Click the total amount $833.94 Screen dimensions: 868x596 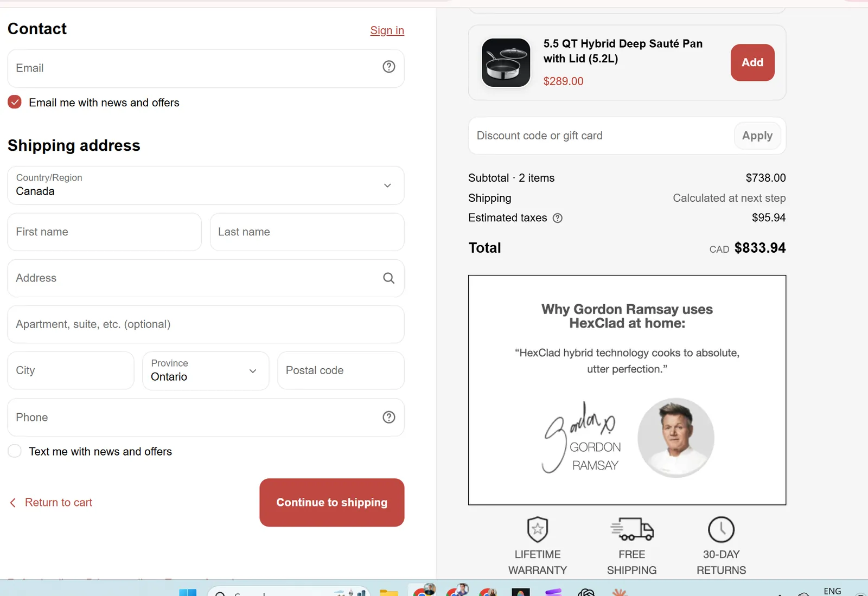(760, 248)
